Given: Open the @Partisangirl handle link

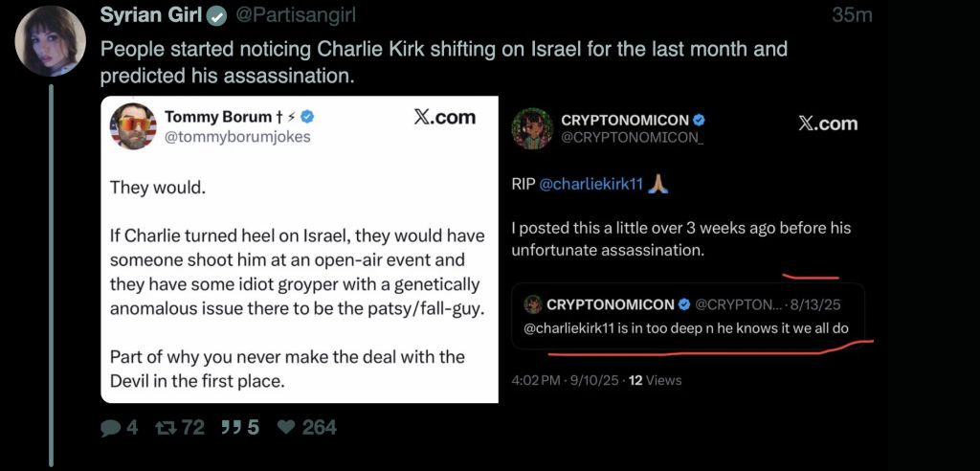Looking at the screenshot, I should click(x=289, y=17).
